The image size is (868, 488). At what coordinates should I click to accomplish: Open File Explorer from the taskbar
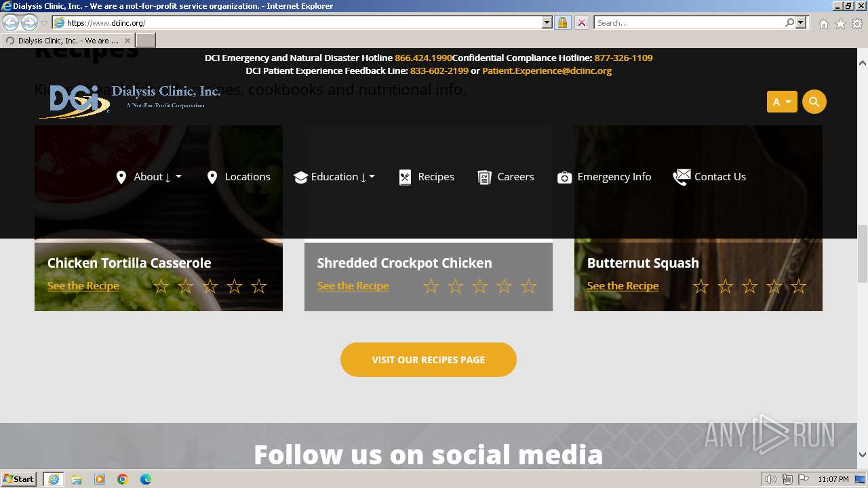77,479
